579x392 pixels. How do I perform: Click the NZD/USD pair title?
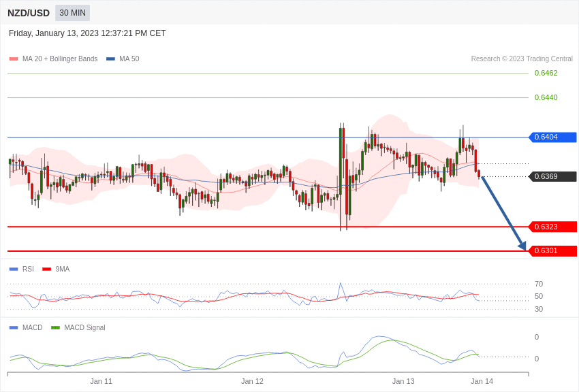point(29,13)
